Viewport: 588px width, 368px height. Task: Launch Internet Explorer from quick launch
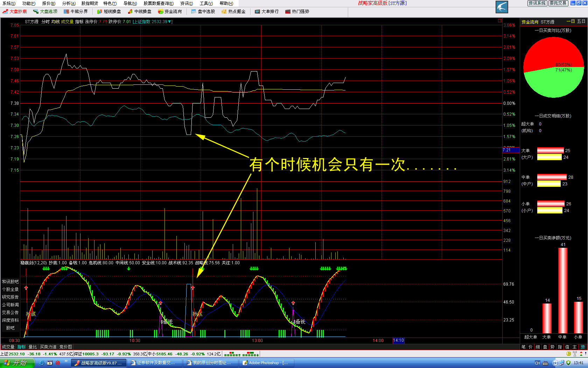click(x=42, y=363)
